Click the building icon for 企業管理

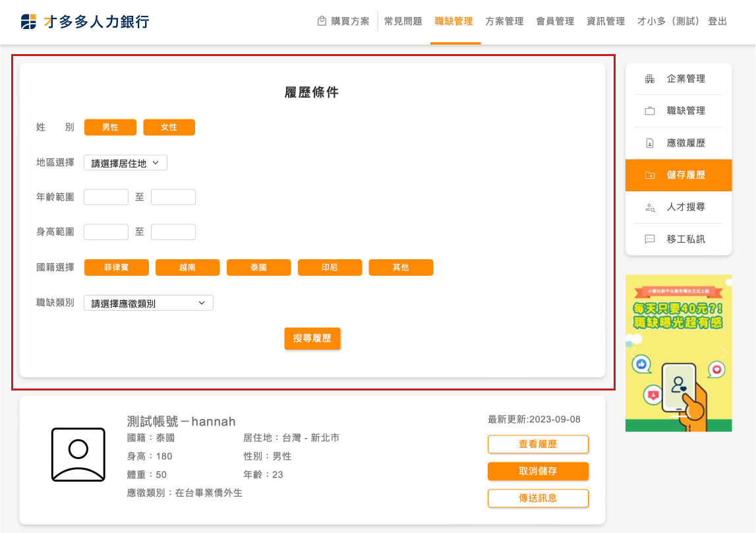tap(650, 79)
